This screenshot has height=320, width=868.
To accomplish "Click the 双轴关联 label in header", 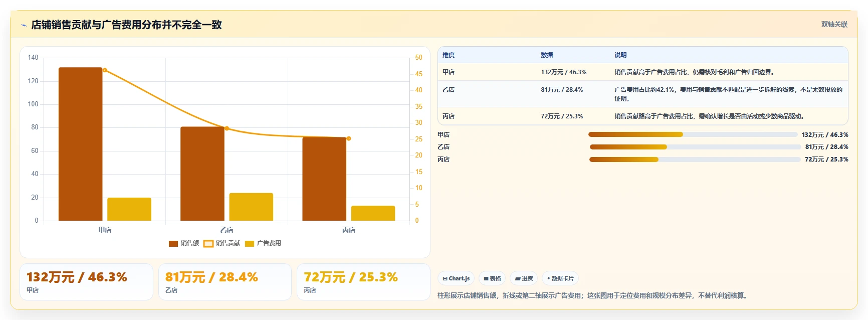I will tap(834, 24).
